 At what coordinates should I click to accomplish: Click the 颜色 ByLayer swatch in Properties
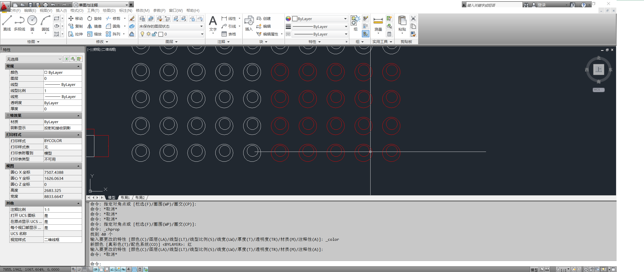[x=46, y=72]
